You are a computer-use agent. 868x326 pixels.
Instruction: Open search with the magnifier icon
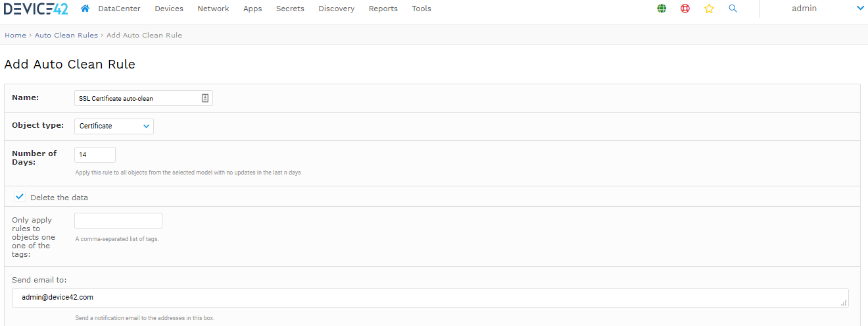point(733,9)
